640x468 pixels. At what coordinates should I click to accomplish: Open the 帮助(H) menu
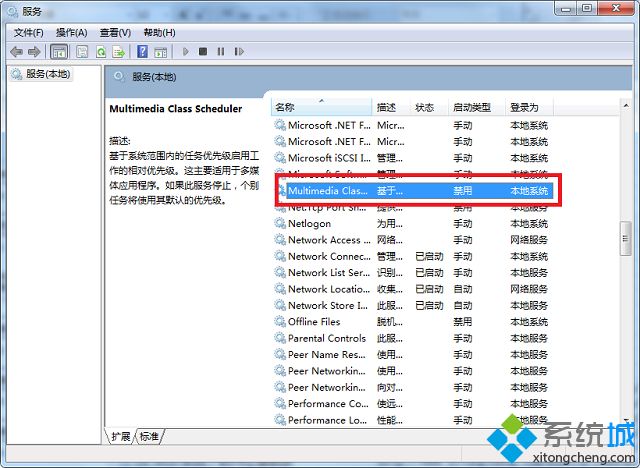[159, 33]
